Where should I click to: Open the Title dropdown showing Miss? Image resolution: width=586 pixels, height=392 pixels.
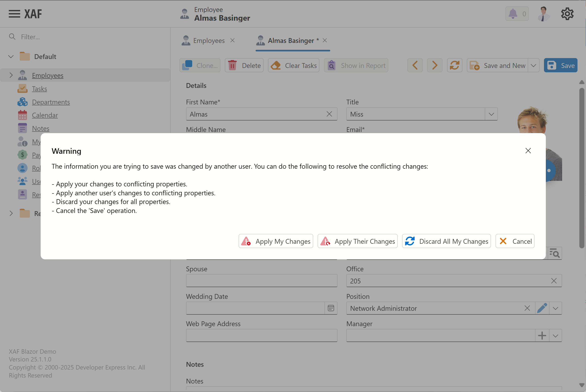click(491, 114)
